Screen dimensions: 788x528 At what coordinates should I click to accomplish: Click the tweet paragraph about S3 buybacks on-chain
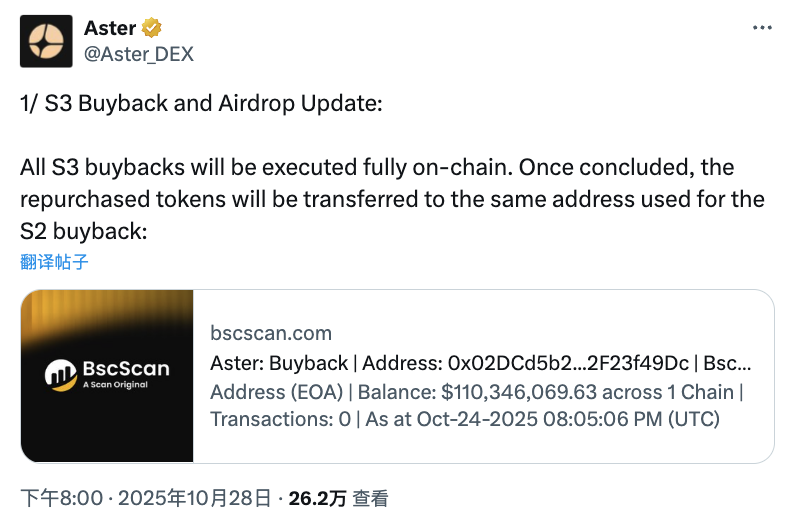[x=392, y=198]
